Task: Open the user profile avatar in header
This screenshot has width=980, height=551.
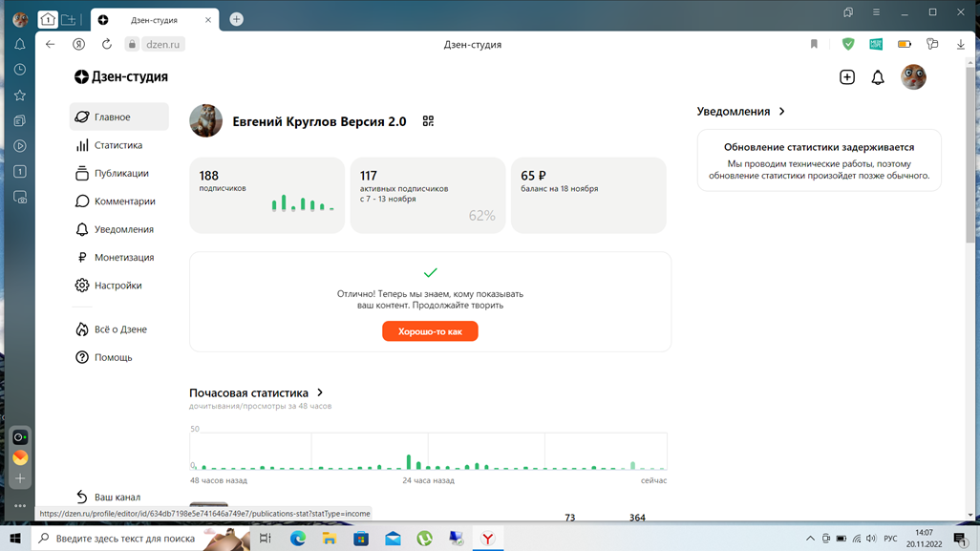Action: [913, 76]
